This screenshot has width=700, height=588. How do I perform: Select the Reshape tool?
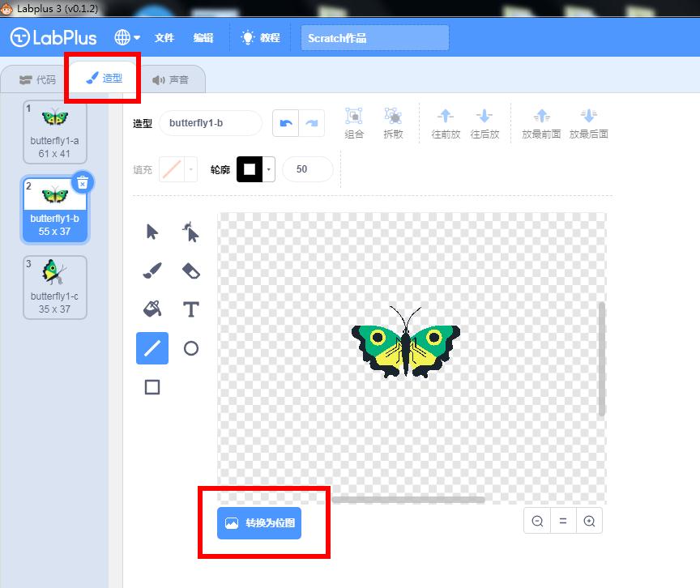point(191,232)
